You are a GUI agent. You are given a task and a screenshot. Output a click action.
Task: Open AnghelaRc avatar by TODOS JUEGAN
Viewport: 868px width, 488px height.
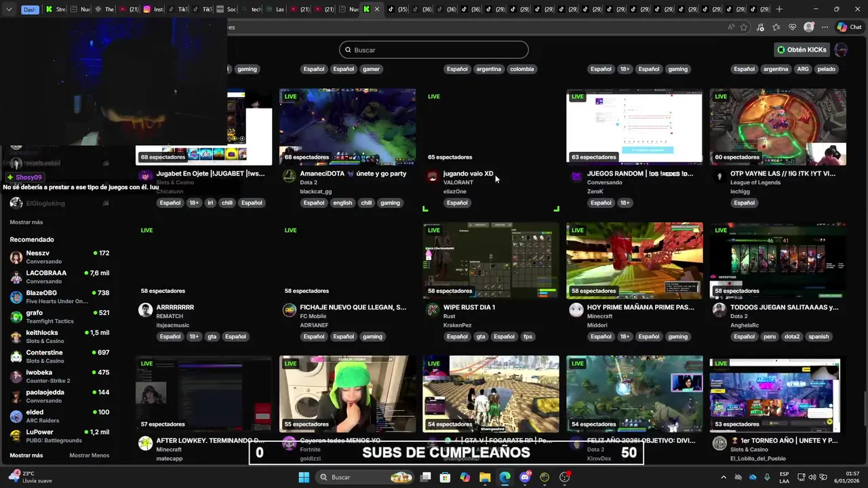click(x=719, y=310)
